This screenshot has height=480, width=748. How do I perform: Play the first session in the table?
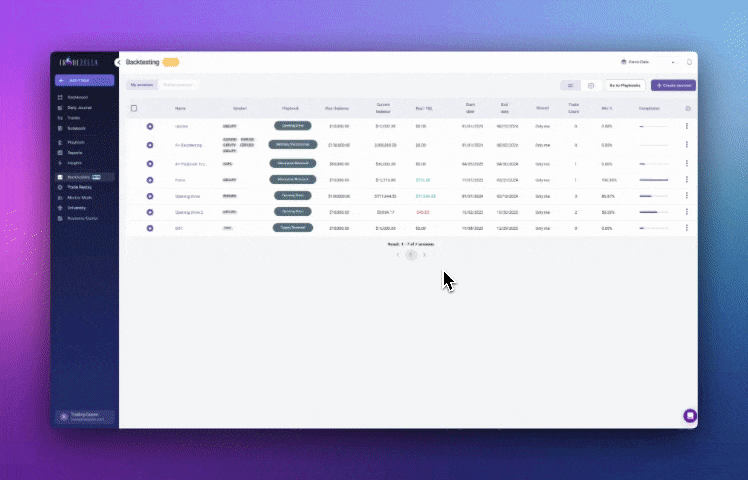pos(149,126)
